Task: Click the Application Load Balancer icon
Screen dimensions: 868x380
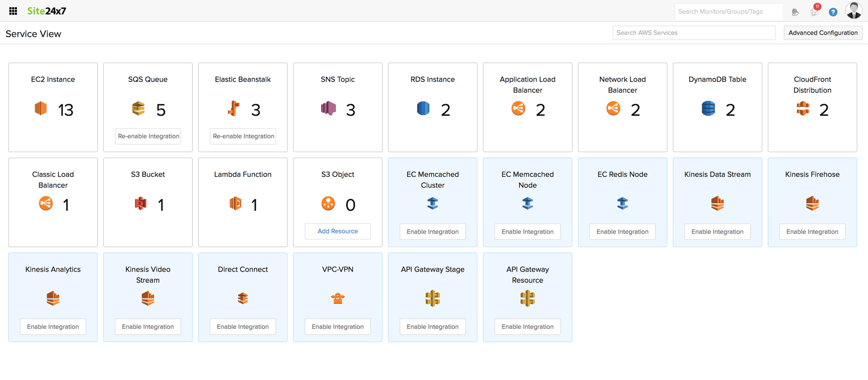Action: 518,109
